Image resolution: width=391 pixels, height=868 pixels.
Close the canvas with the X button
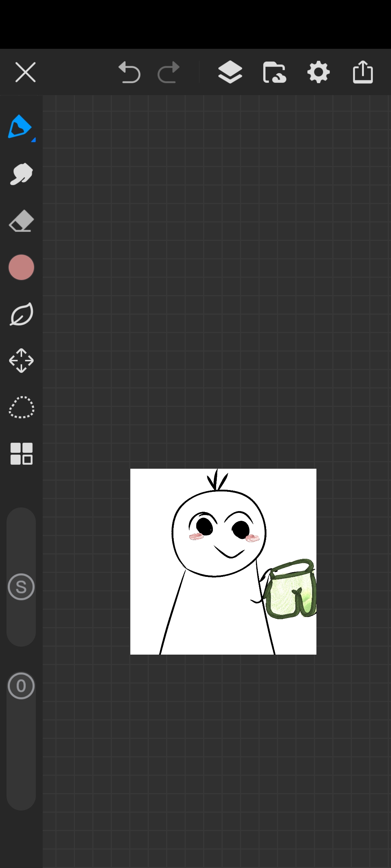(x=25, y=72)
